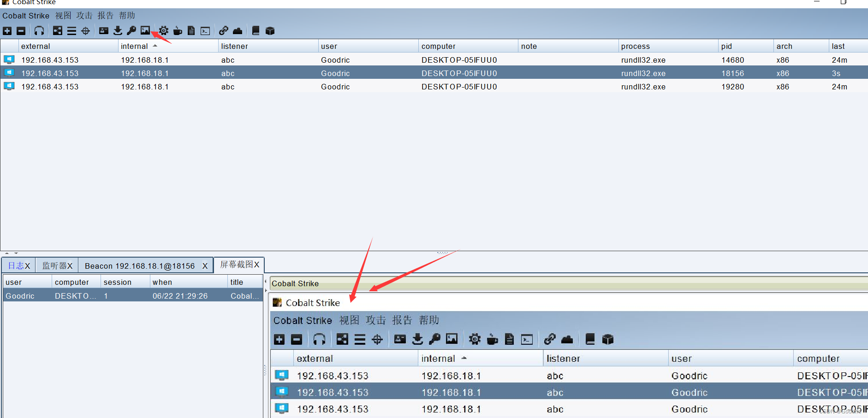Sort sessions by the note column header
Viewport: 868px width, 418px height.
[568, 46]
